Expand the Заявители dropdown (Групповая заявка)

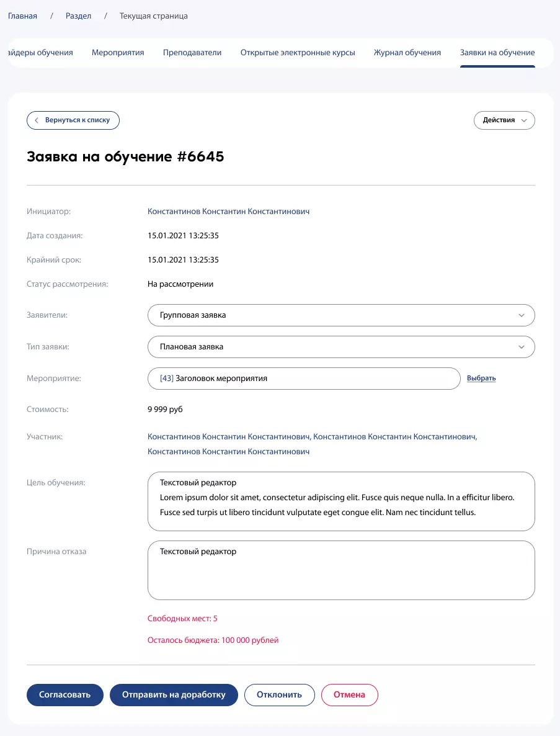[x=340, y=315]
